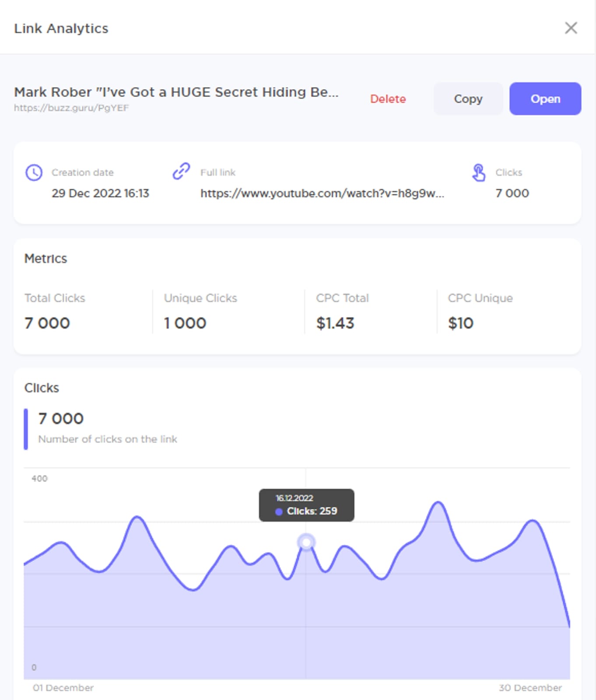Click the Unique Clicks value 1 000

(x=185, y=323)
